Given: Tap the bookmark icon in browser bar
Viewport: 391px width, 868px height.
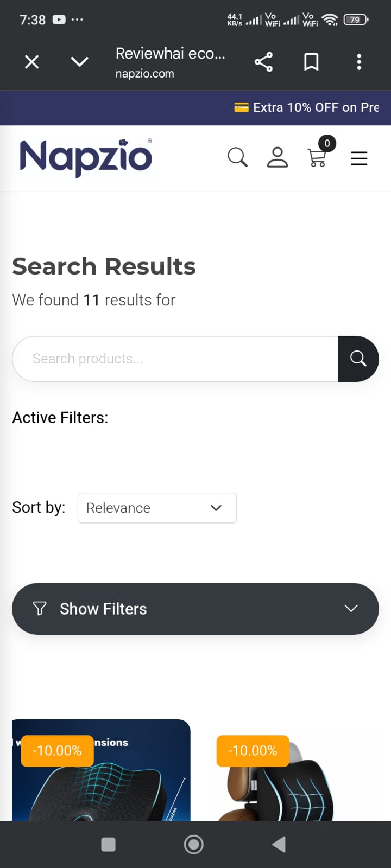Looking at the screenshot, I should [311, 61].
